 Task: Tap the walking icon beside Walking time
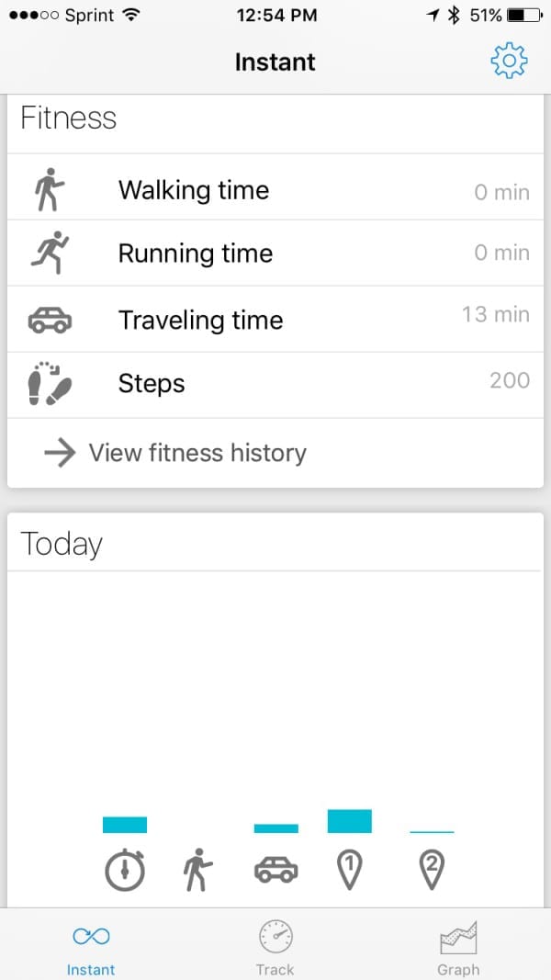50,190
